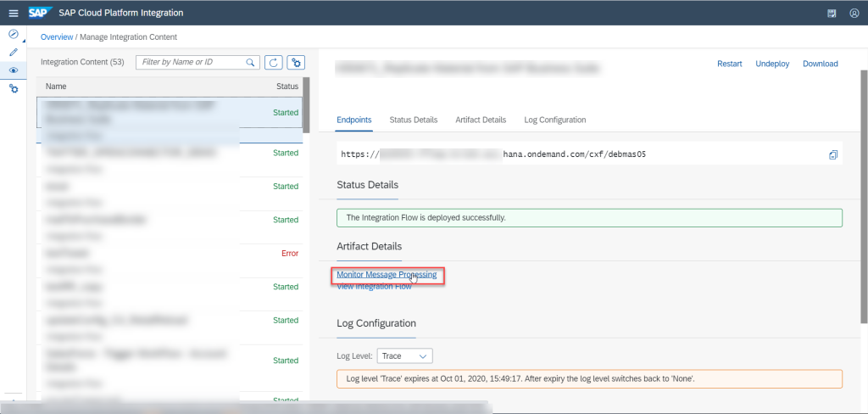Switch to the Endpoints tab
The width and height of the screenshot is (868, 414).
[353, 120]
